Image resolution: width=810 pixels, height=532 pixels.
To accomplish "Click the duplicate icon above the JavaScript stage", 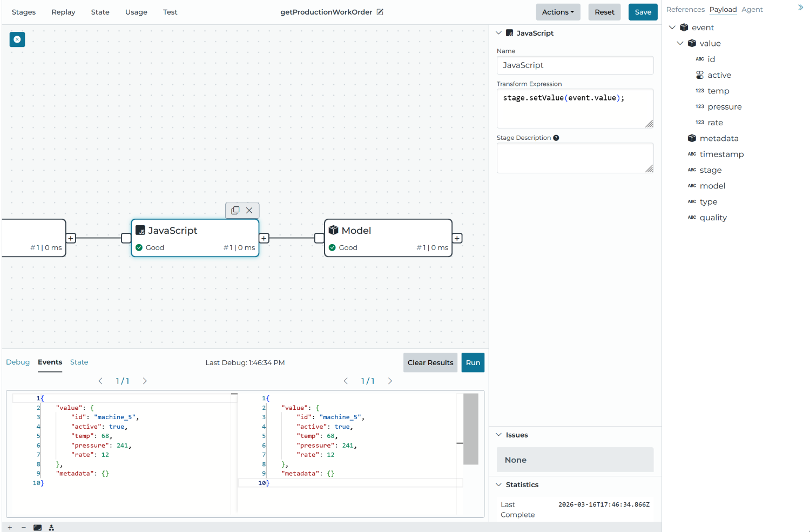I will pyautogui.click(x=235, y=211).
